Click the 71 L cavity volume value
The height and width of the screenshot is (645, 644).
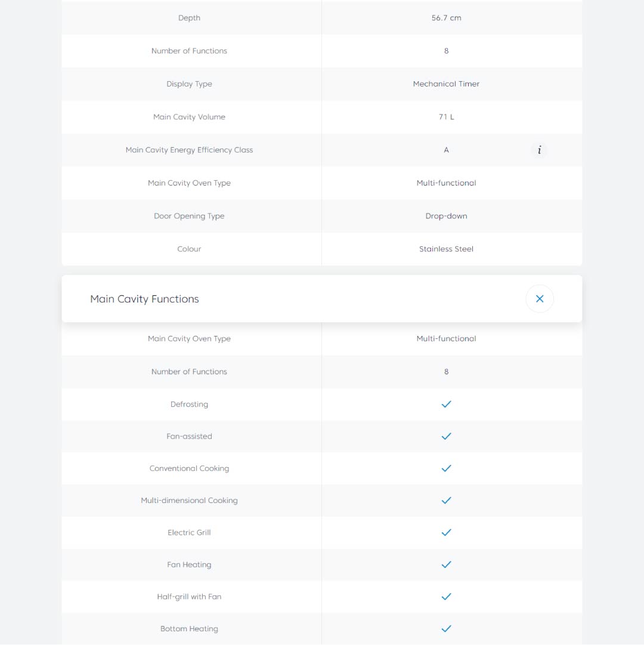point(446,117)
